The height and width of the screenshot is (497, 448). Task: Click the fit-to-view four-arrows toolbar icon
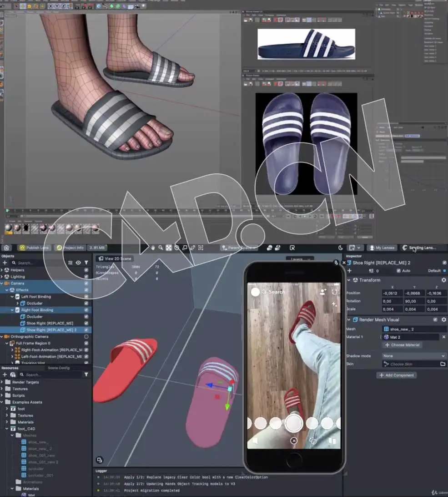point(169,248)
